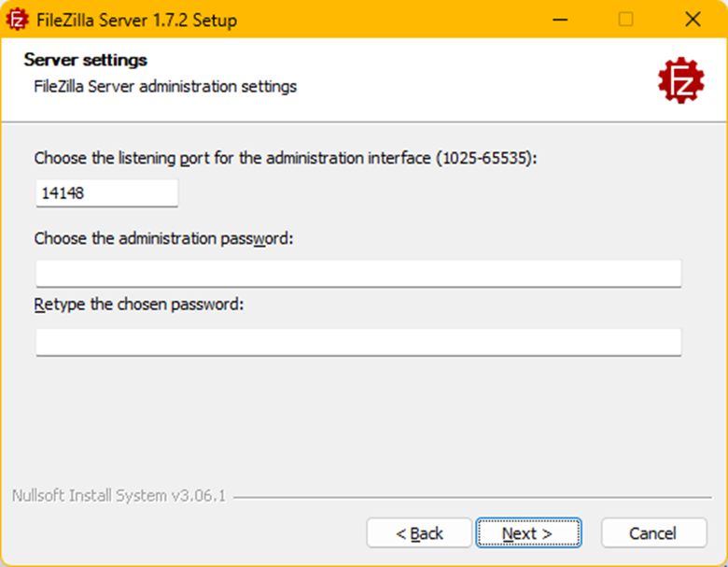Click 'Nullsoft Install System v3.06.1' text
Screen dimensions: 728x567
point(119,495)
